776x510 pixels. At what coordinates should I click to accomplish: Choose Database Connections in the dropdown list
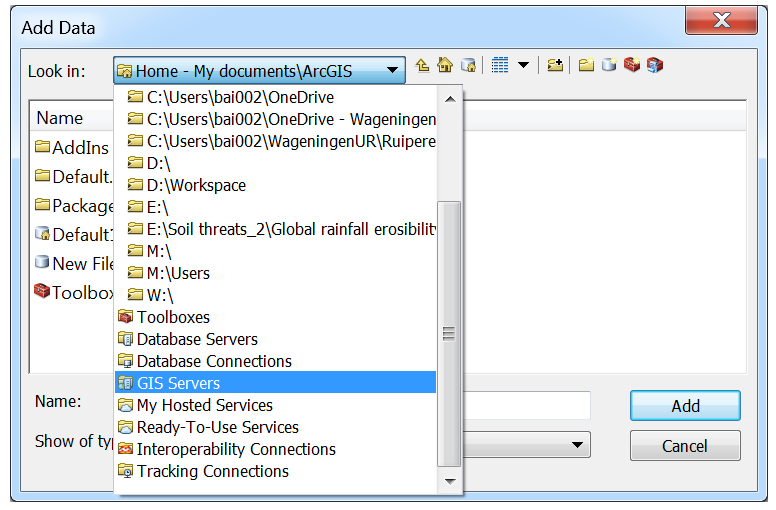[213, 361]
